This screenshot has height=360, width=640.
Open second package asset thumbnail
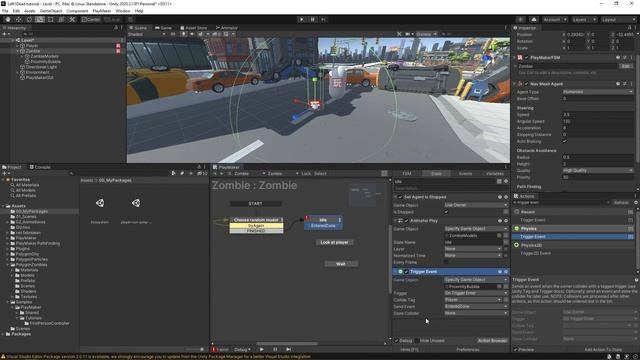pos(136,203)
